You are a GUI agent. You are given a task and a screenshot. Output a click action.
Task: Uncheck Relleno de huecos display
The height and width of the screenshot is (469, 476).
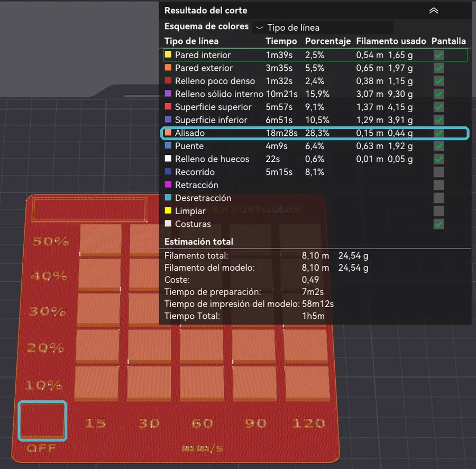[438, 159]
